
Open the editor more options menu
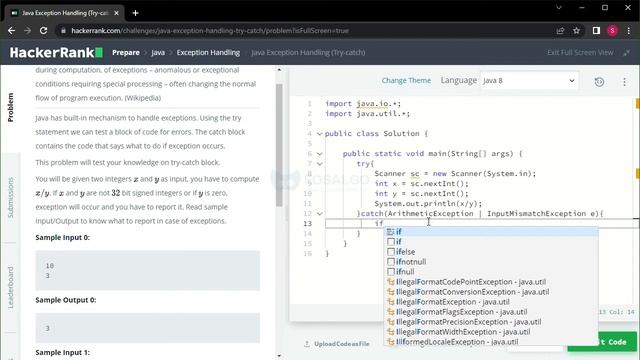(624, 82)
